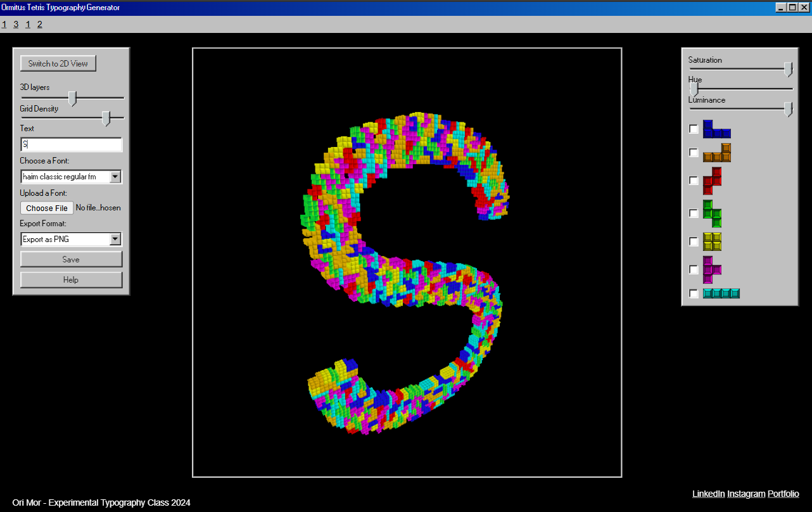The height and width of the screenshot is (512, 812).
Task: Click the cyan I tetromino icon
Action: pyautogui.click(x=721, y=293)
